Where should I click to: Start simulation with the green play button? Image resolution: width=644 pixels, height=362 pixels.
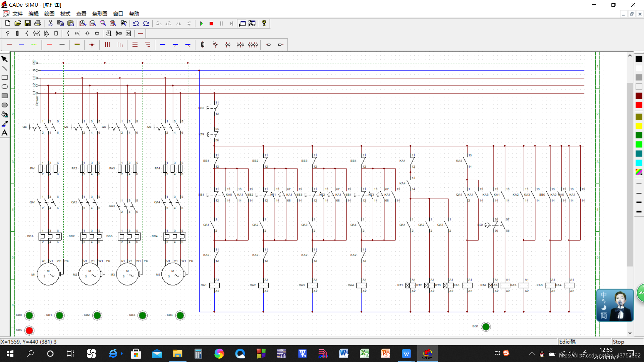pyautogui.click(x=201, y=23)
